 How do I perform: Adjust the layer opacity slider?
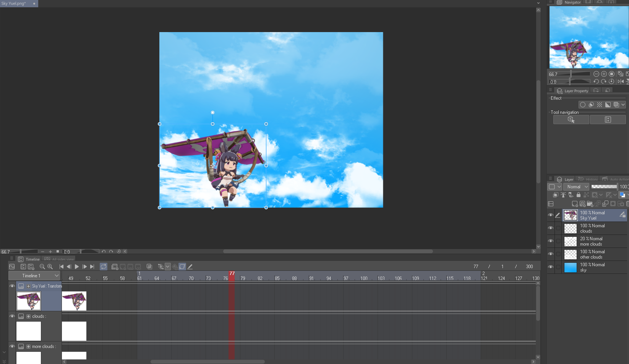604,186
